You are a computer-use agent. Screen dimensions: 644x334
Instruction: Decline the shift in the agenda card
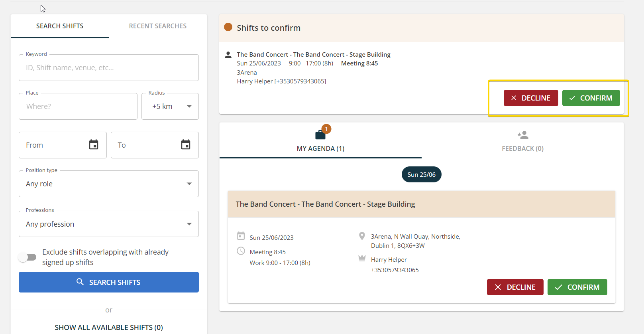pyautogui.click(x=515, y=287)
